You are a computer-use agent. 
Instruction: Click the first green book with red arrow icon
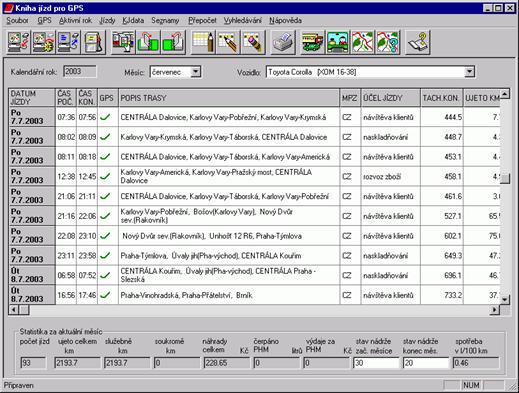pyautogui.click(x=148, y=42)
